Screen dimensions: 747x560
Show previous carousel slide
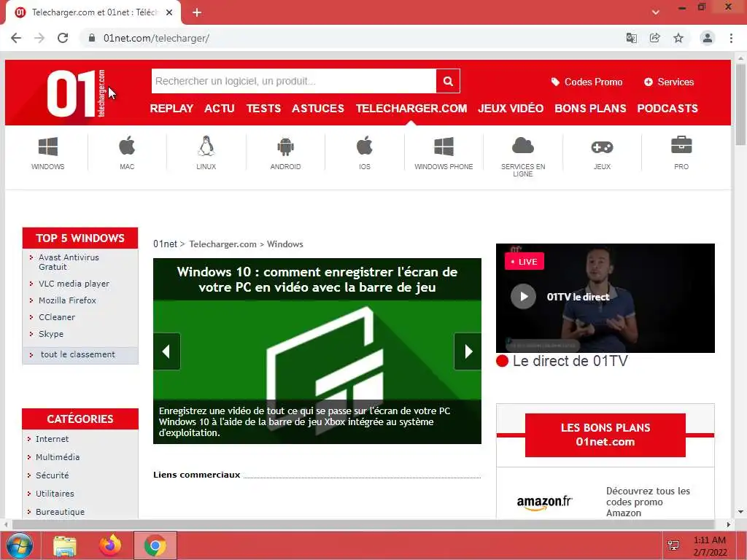[x=166, y=351]
